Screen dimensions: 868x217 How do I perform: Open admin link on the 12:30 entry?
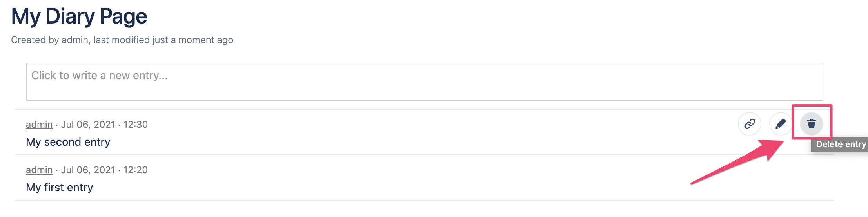click(39, 125)
